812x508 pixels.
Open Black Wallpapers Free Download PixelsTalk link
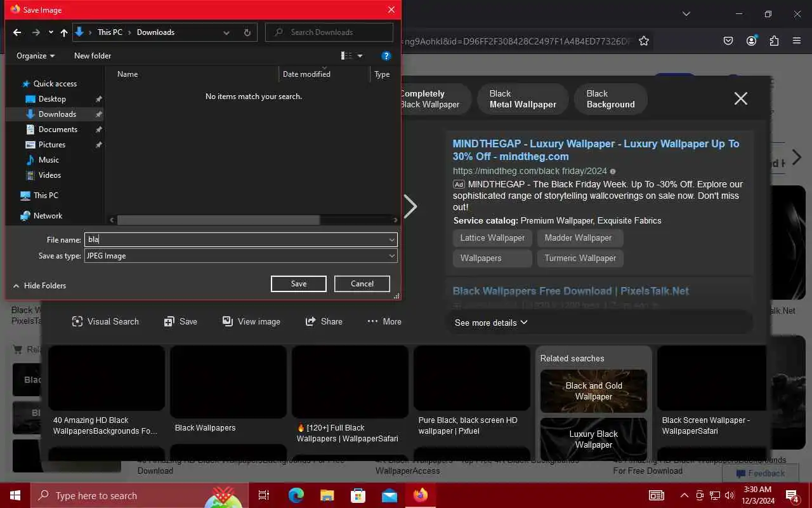pyautogui.click(x=570, y=291)
